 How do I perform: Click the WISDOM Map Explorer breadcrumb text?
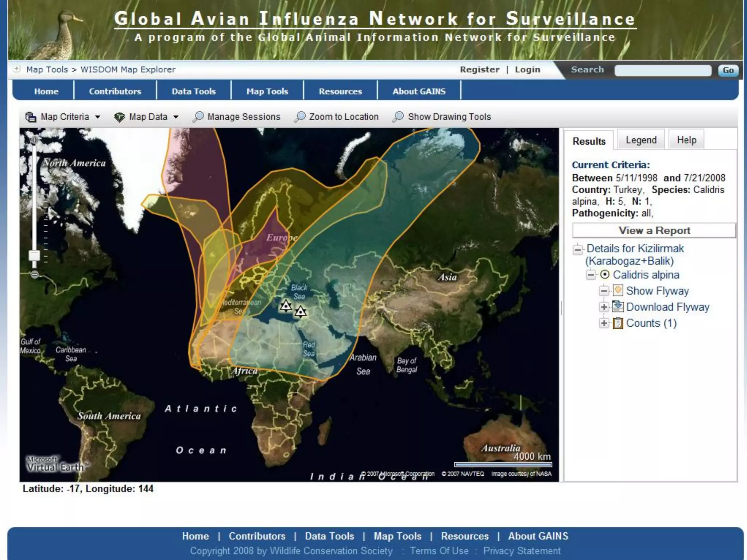[128, 69]
